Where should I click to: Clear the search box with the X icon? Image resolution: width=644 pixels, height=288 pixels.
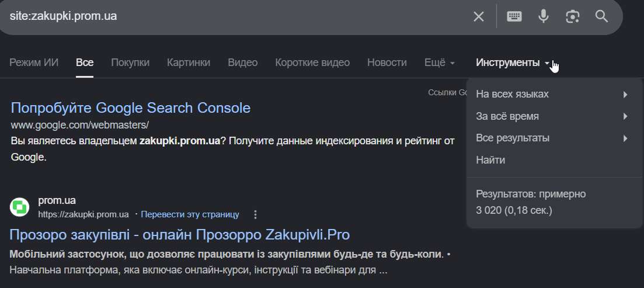click(x=479, y=16)
